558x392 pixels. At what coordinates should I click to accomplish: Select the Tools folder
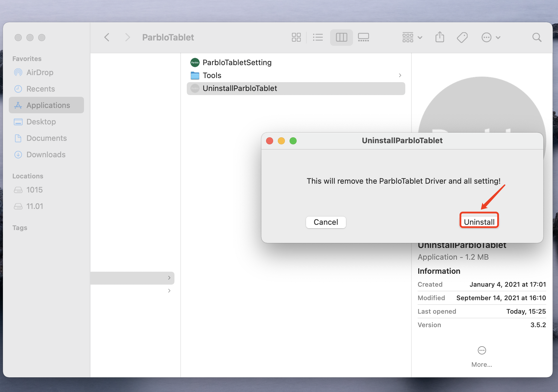296,75
